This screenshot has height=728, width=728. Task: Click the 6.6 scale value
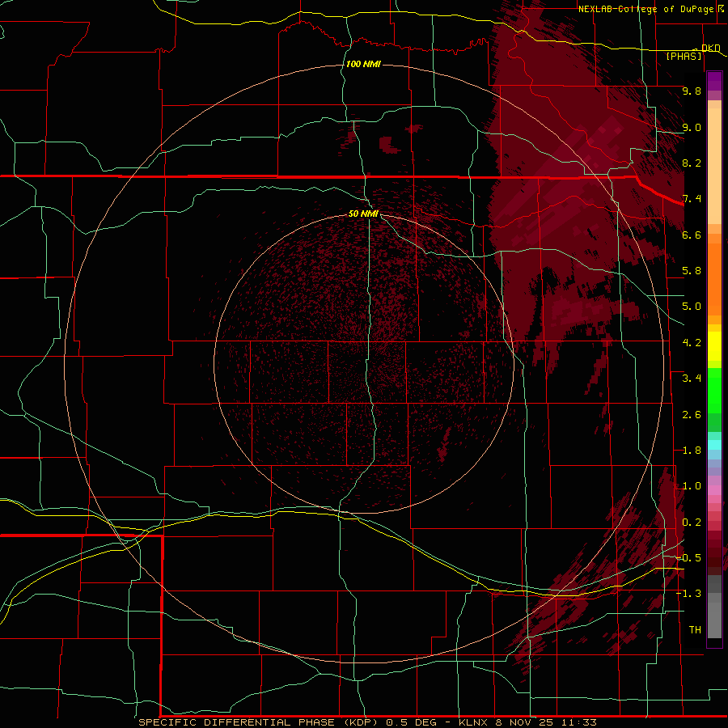[x=692, y=235]
